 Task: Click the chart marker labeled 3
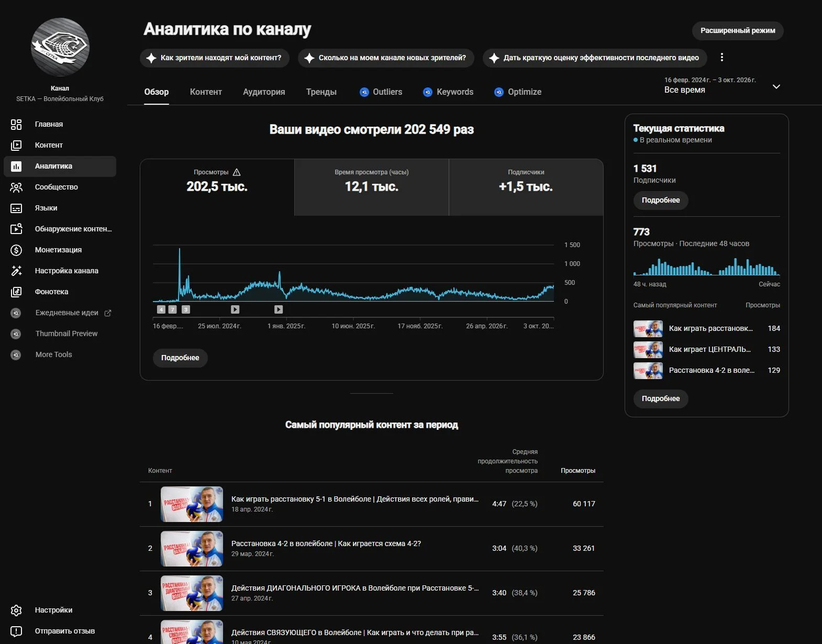coord(186,309)
